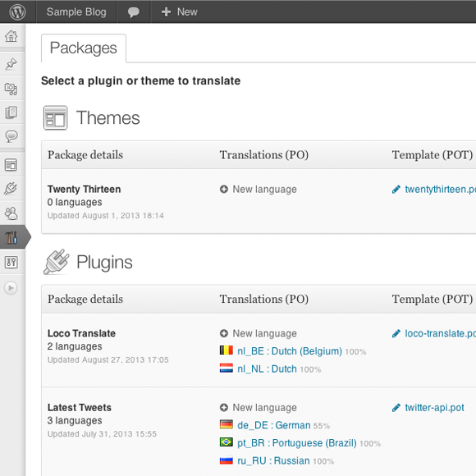Viewport: 476px width, 476px height.
Task: Open Posts via the pushpin icon
Action: pyautogui.click(x=11, y=64)
